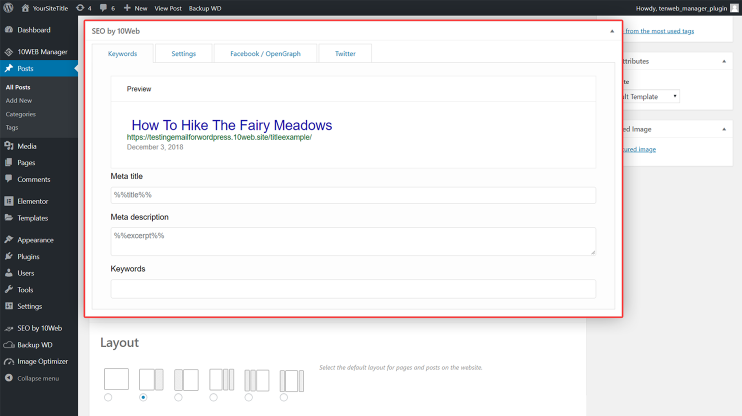Click into the Meta title field
Image resolution: width=742 pixels, height=416 pixels.
[353, 195]
